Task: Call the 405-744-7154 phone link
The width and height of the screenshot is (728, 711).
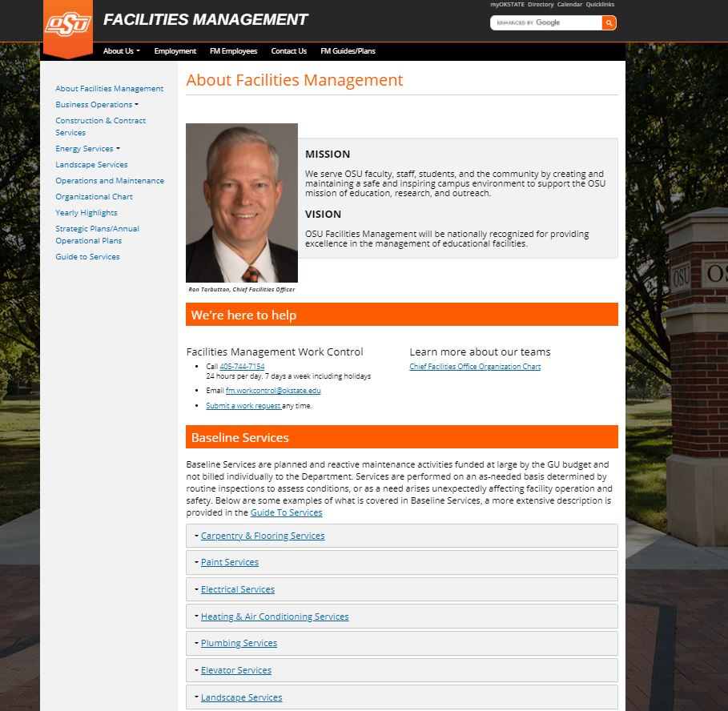Action: (x=242, y=367)
